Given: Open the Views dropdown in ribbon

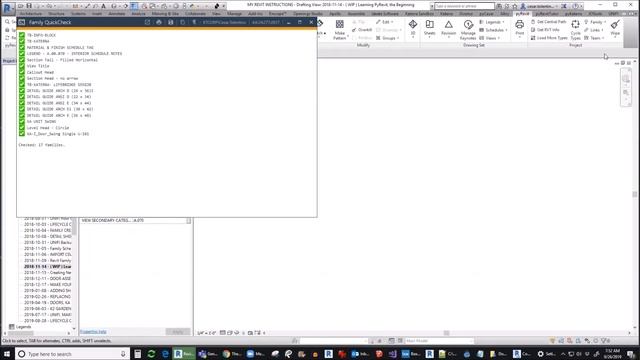Looking at the screenshot, I should pos(490,38).
